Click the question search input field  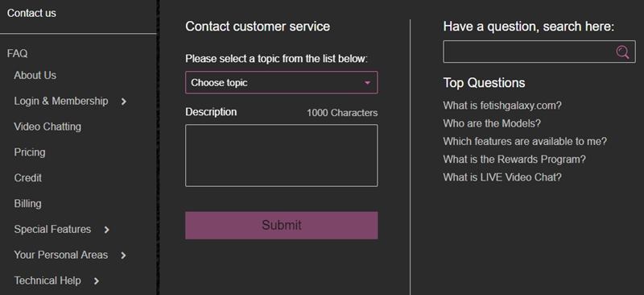tap(528, 52)
